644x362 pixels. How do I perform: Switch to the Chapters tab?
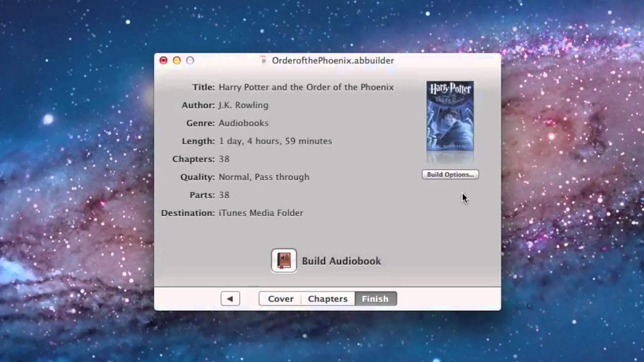pyautogui.click(x=328, y=299)
